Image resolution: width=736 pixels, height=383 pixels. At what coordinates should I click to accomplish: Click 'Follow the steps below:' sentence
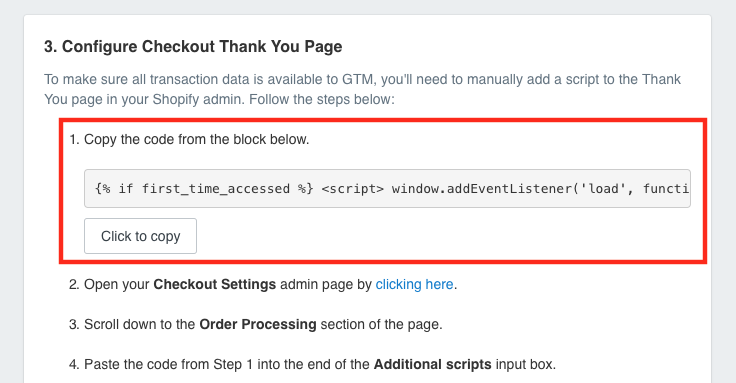[322, 100]
